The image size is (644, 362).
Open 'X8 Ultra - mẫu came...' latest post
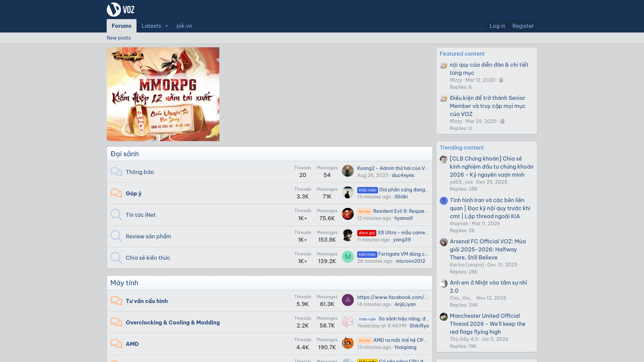403,233
